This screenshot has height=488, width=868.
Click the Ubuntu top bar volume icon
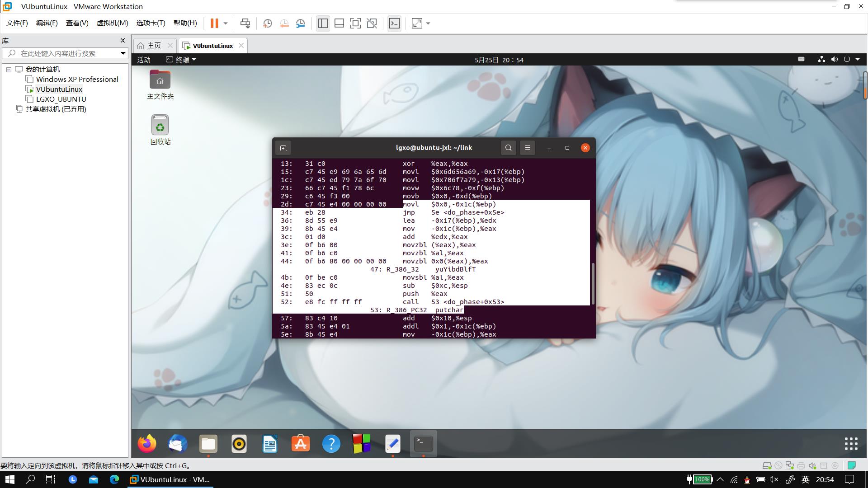tap(834, 60)
